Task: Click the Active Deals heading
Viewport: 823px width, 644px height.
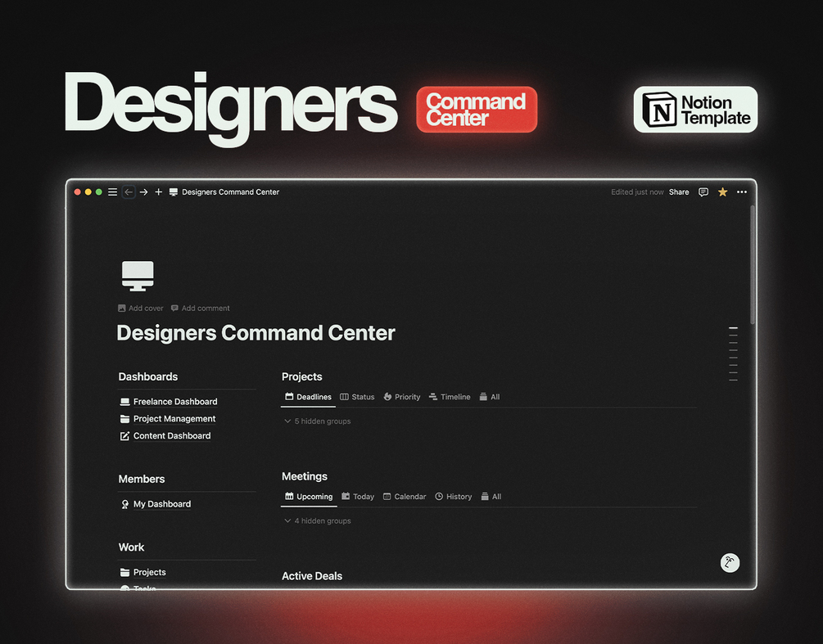Action: 312,576
